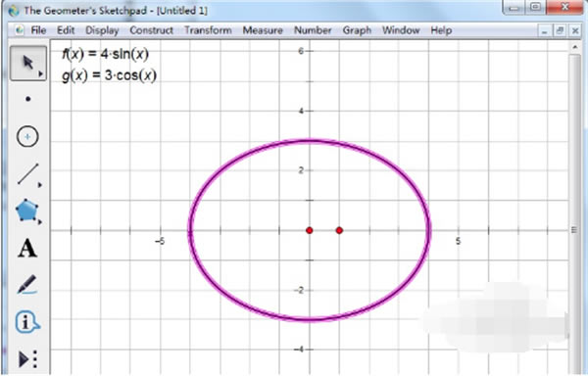Select the Information tool
Viewport: 588px width, 376px height.
pos(27,322)
